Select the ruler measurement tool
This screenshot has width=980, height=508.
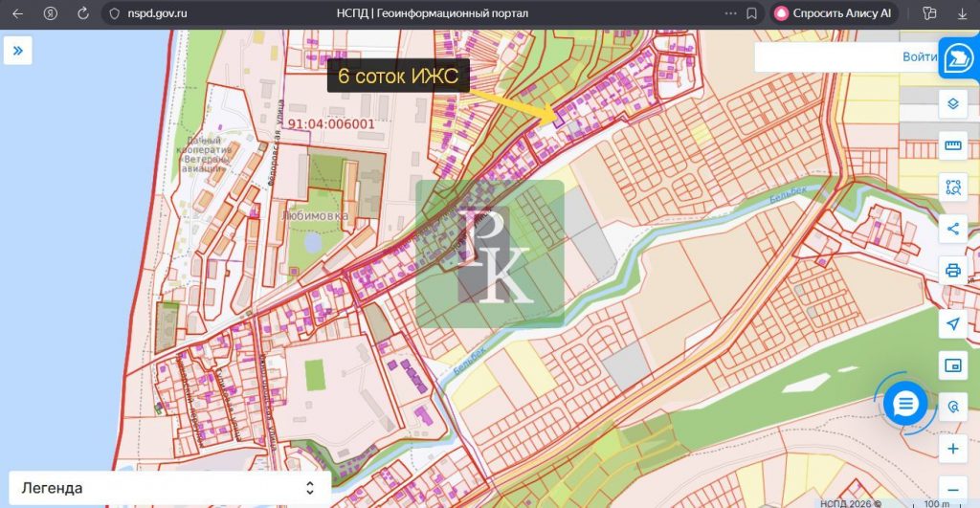[x=952, y=146]
